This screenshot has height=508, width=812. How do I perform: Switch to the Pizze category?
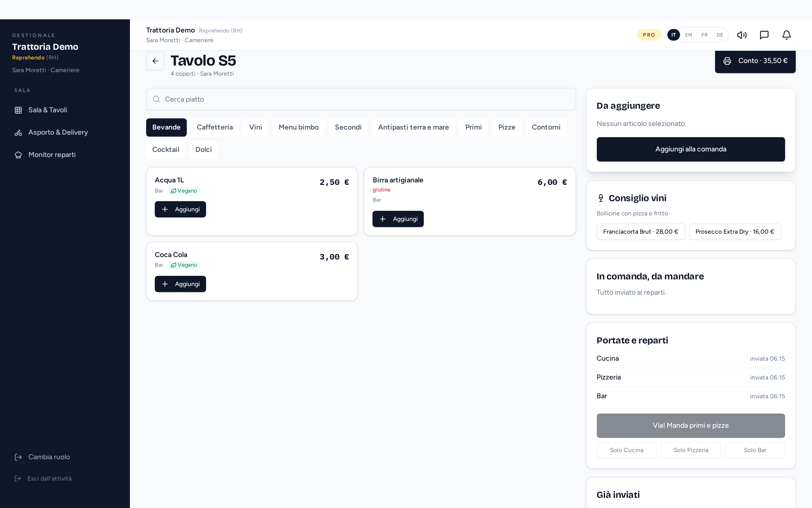pos(507,127)
